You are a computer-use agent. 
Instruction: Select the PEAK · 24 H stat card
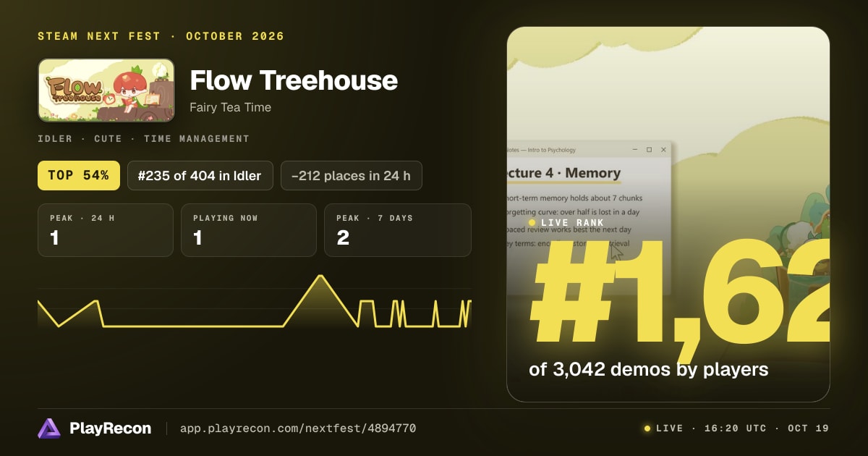coord(106,230)
